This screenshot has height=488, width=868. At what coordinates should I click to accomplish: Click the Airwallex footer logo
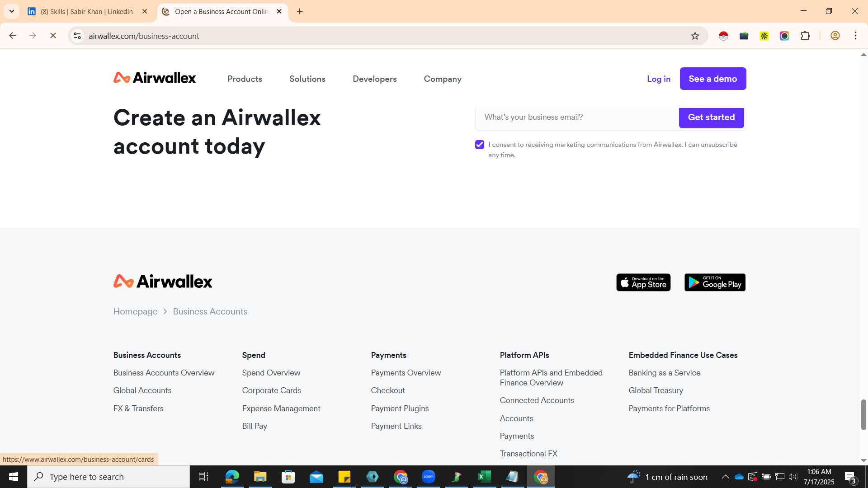pos(163,282)
